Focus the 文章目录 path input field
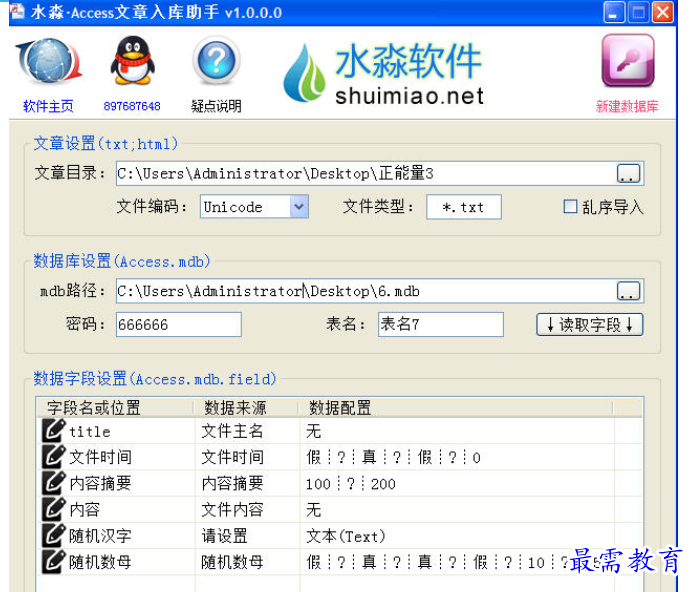The image size is (691, 592). 366,174
